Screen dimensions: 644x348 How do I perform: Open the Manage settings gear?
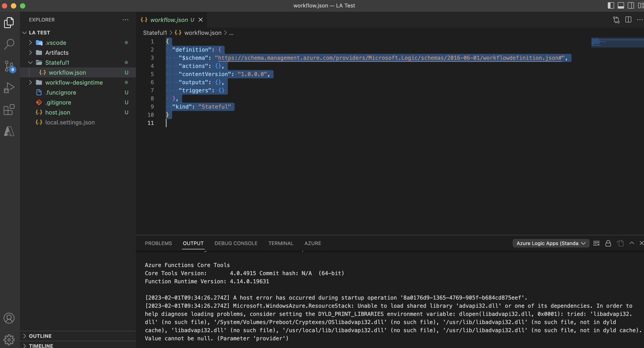(x=9, y=339)
